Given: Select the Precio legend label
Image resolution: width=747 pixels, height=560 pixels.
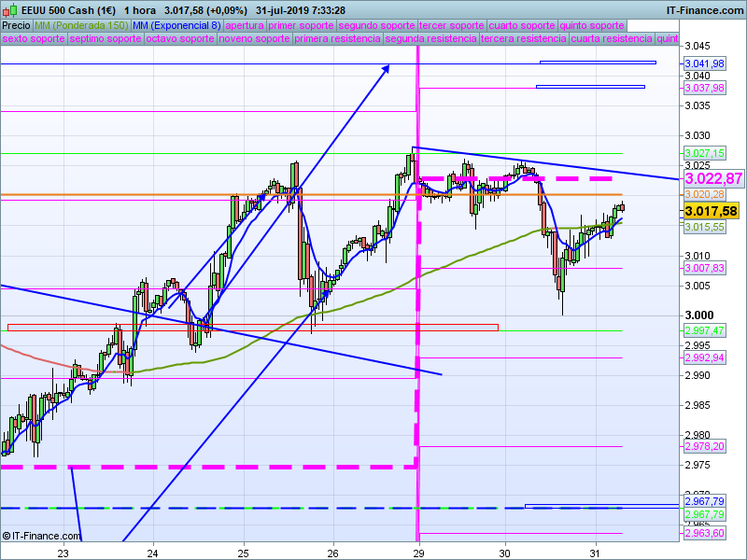Looking at the screenshot, I should pos(16,25).
